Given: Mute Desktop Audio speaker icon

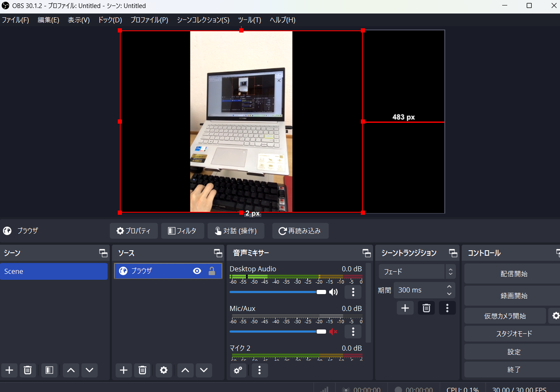Looking at the screenshot, I should (x=333, y=292).
